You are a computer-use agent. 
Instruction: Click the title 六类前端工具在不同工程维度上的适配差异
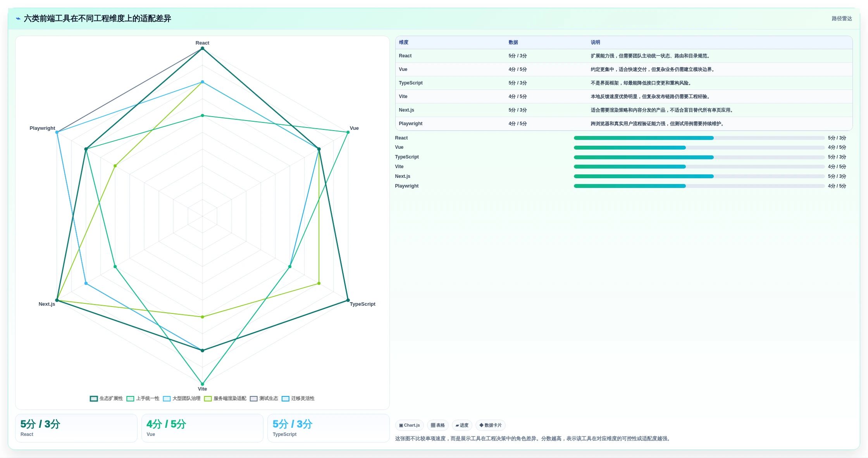[x=97, y=19]
